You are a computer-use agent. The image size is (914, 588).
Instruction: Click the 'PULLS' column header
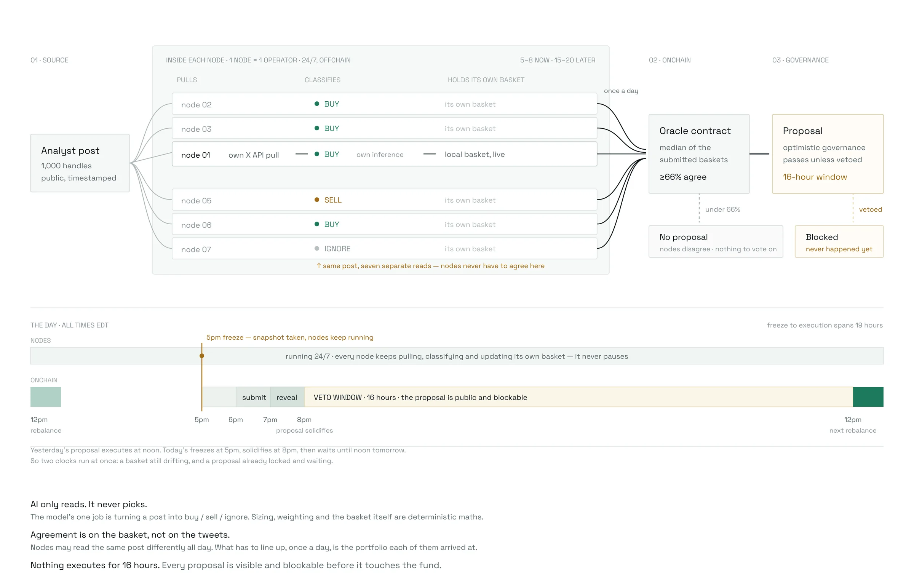pos(187,80)
